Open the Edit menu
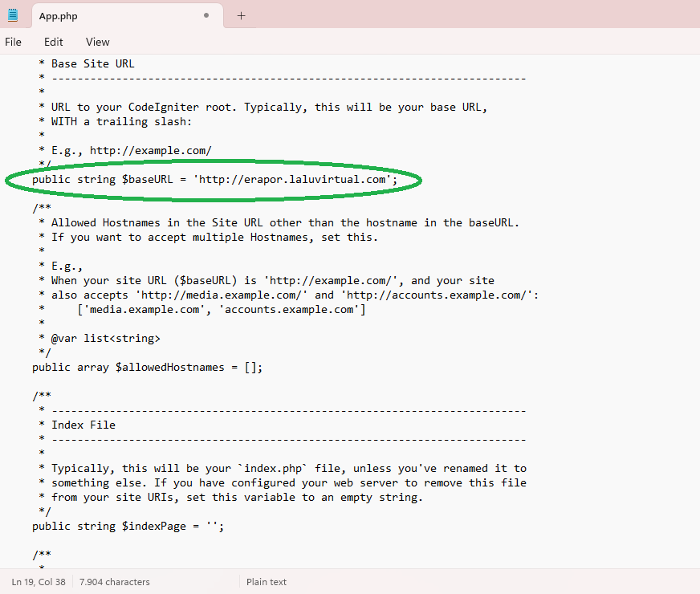The image size is (700, 594). click(54, 42)
